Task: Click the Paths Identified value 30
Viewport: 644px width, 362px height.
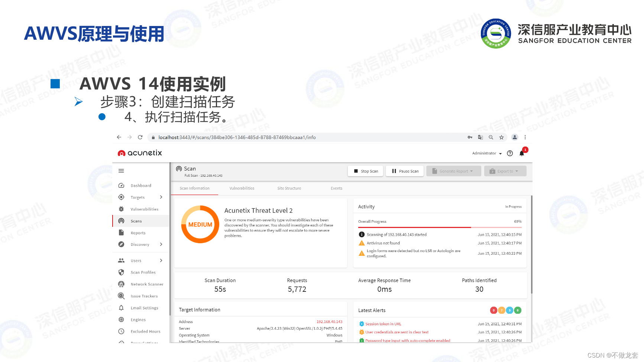Action: click(479, 289)
